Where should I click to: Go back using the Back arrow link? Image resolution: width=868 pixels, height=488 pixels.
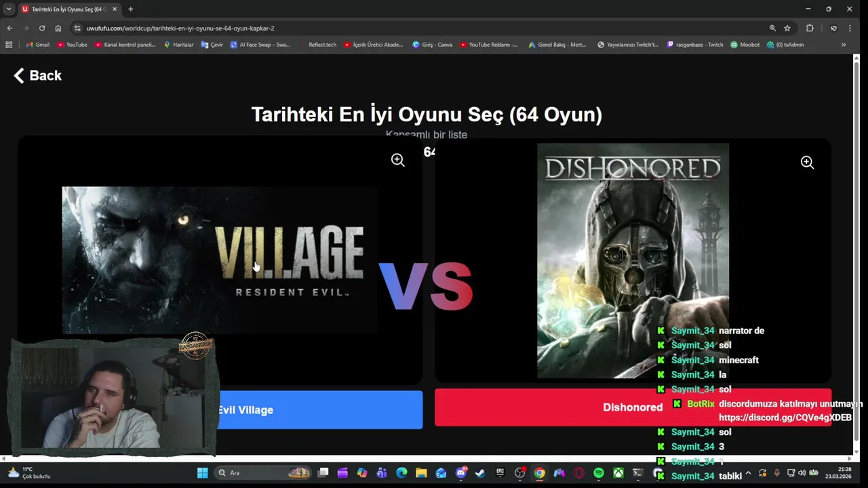[38, 75]
